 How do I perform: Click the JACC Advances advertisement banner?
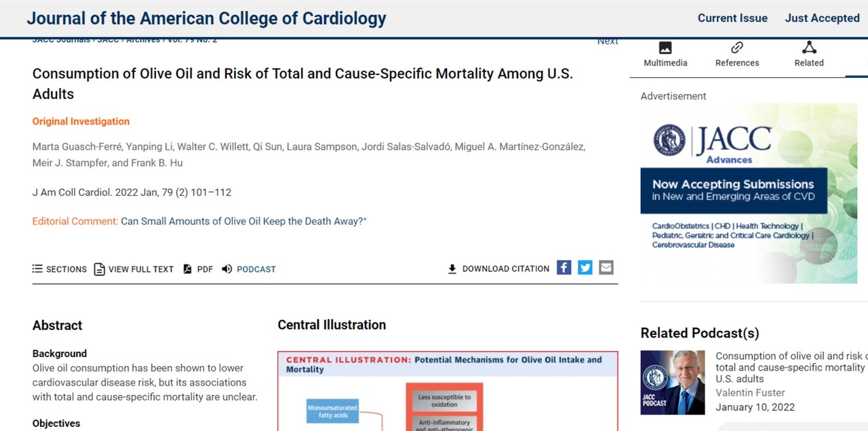(x=749, y=193)
